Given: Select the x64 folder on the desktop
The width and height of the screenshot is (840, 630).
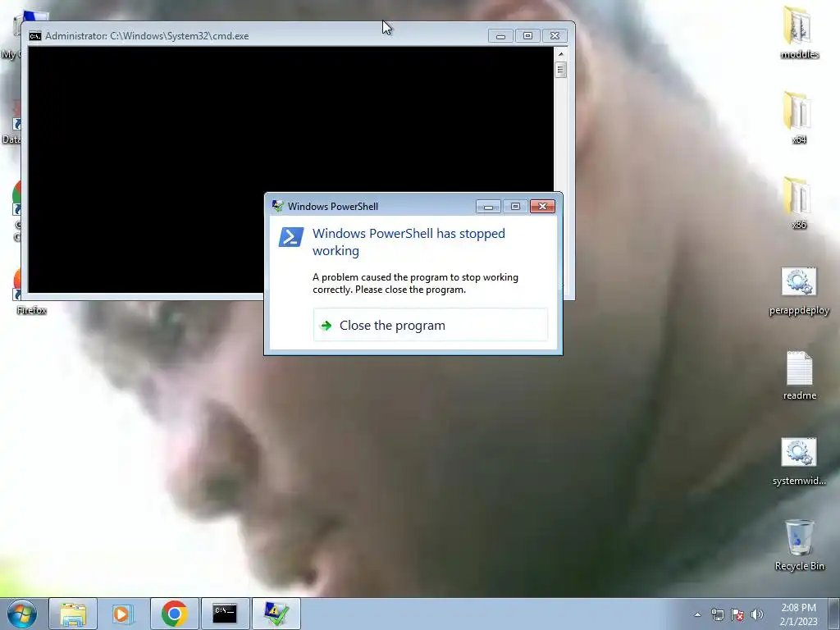Looking at the screenshot, I should [799, 117].
